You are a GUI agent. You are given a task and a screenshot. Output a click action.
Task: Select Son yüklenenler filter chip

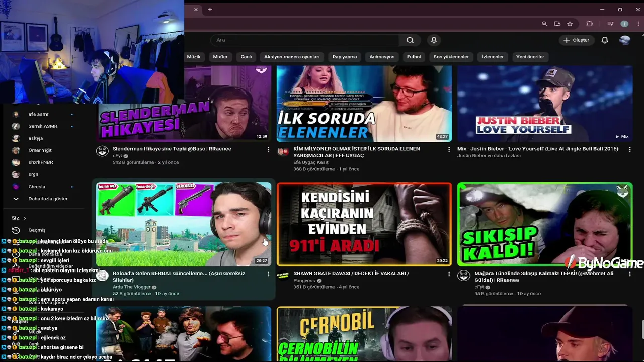coord(451,57)
